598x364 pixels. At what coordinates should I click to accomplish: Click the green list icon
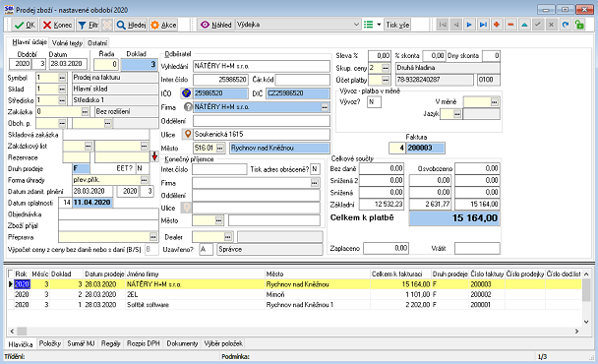coord(368,25)
